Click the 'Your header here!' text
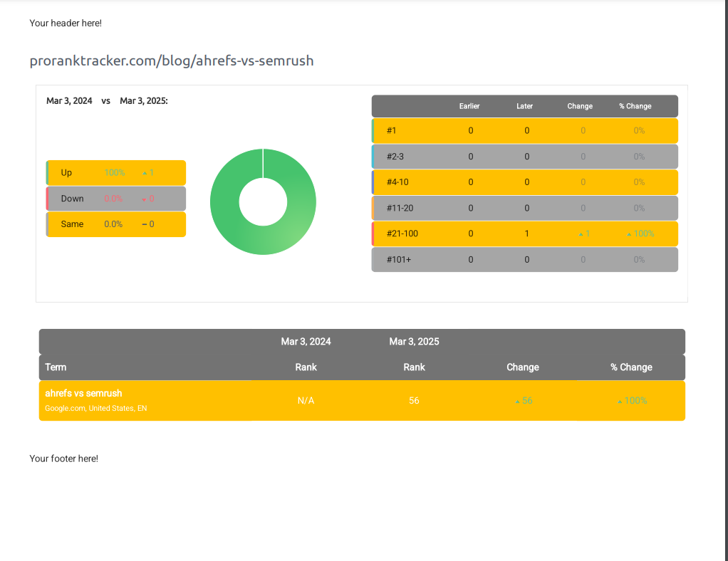 [x=66, y=23]
